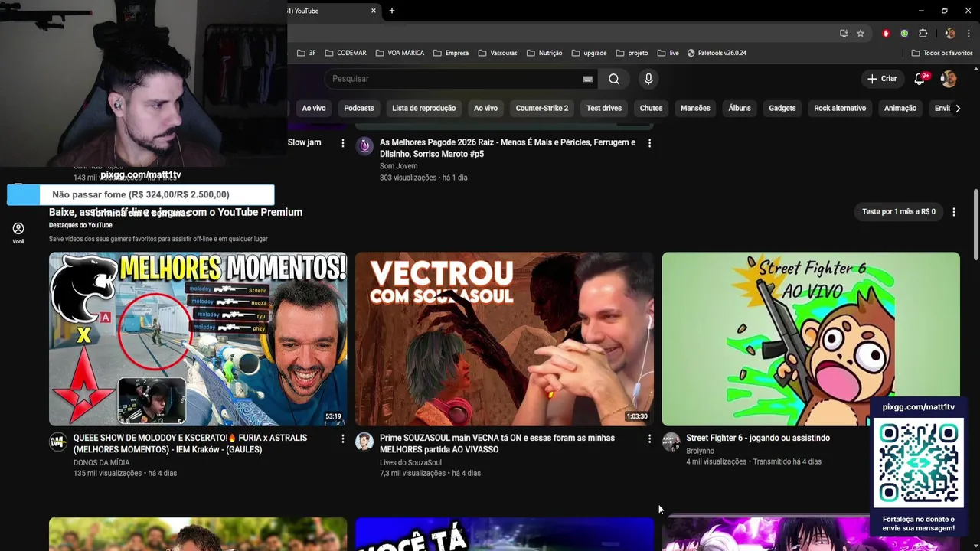This screenshot has width=980, height=551.
Task: Open the red hand ad blocker extension
Action: (x=886, y=34)
